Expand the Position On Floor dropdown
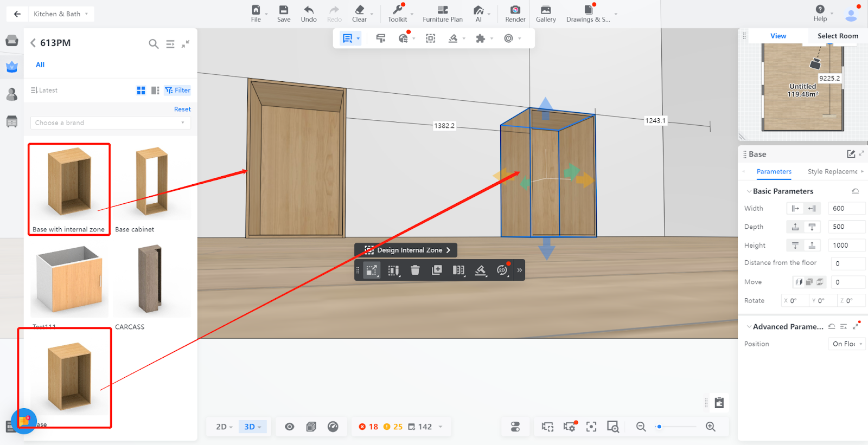The height and width of the screenshot is (445, 868). click(x=847, y=344)
